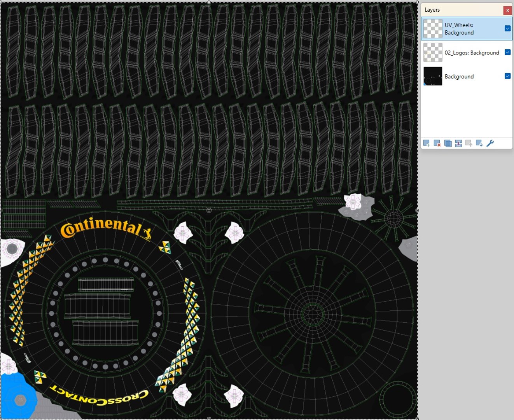Duplicate the current layer
This screenshot has height=420, width=514.
point(448,143)
